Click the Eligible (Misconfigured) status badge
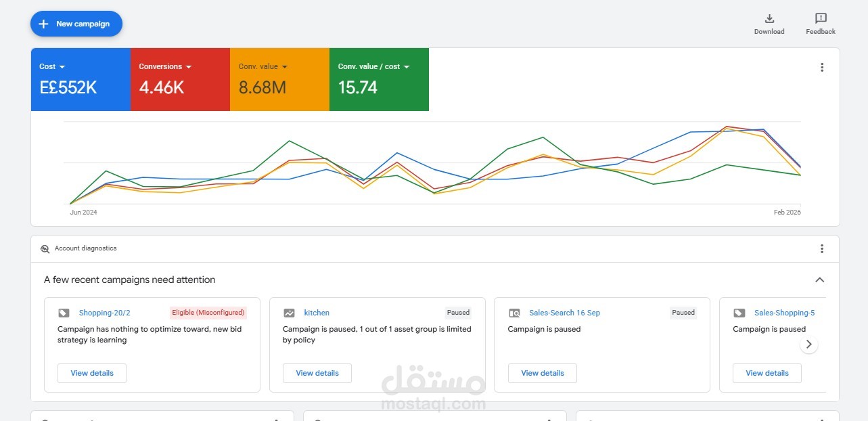868x421 pixels. click(208, 313)
